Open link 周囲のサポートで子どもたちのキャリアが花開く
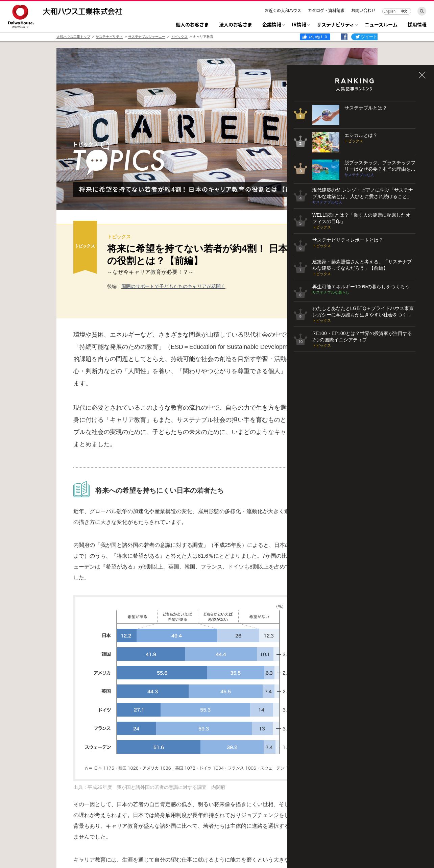Viewport: 434px width, 868px height. coord(173,286)
